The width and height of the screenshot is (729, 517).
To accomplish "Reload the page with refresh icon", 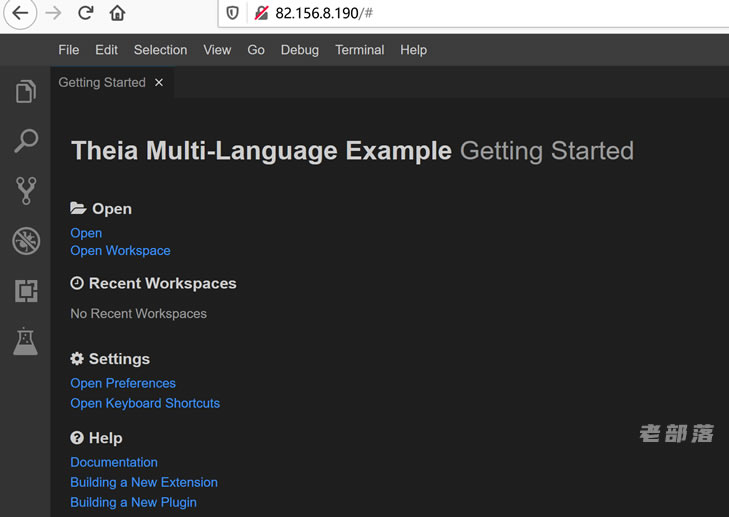I will pyautogui.click(x=86, y=13).
